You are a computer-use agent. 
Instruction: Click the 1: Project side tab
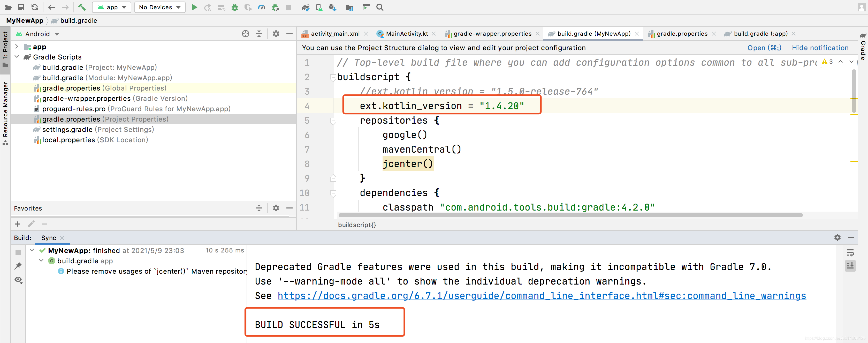5,50
